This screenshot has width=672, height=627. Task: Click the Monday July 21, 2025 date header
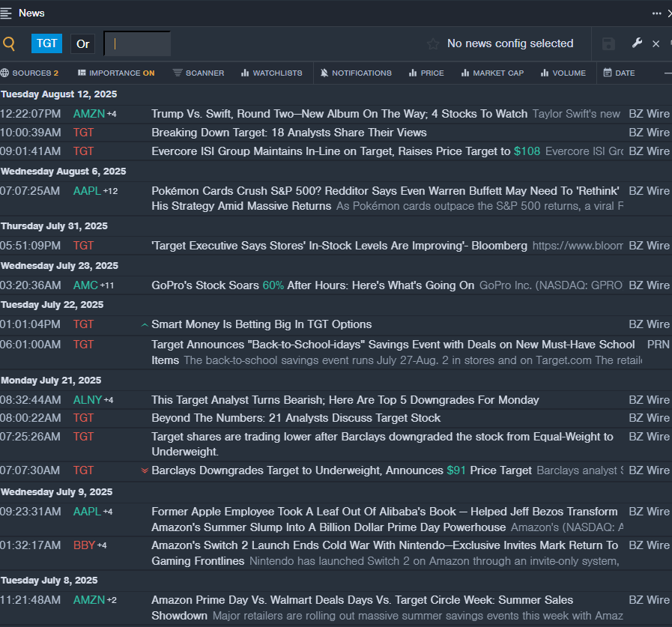pyautogui.click(x=51, y=381)
